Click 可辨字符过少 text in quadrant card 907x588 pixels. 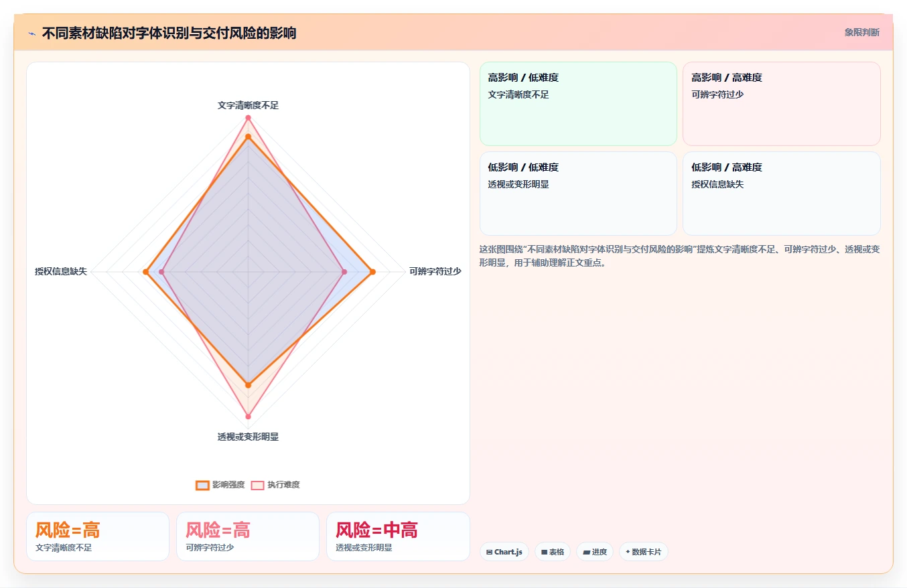coord(717,94)
